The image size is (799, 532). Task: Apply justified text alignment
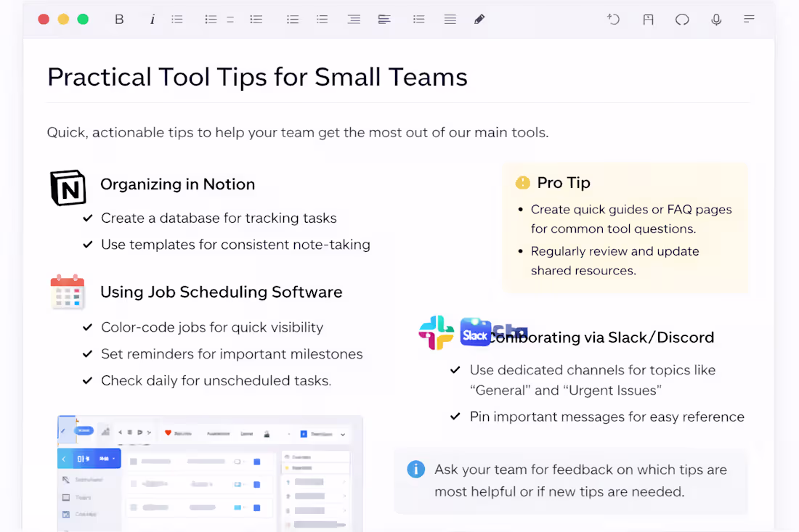click(450, 19)
